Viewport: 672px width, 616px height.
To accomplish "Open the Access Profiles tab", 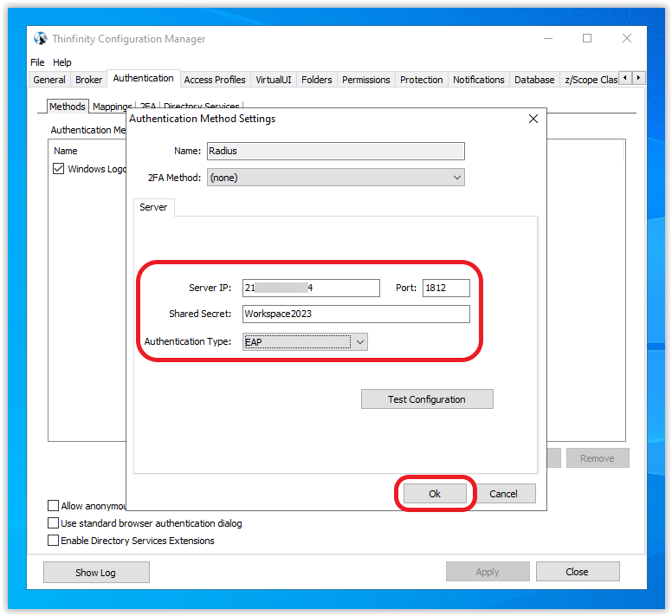I will 215,80.
